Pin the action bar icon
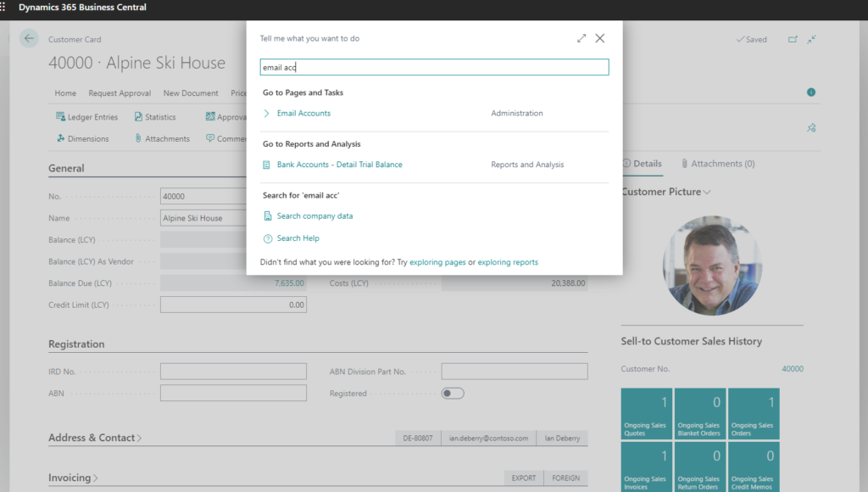 coord(811,128)
